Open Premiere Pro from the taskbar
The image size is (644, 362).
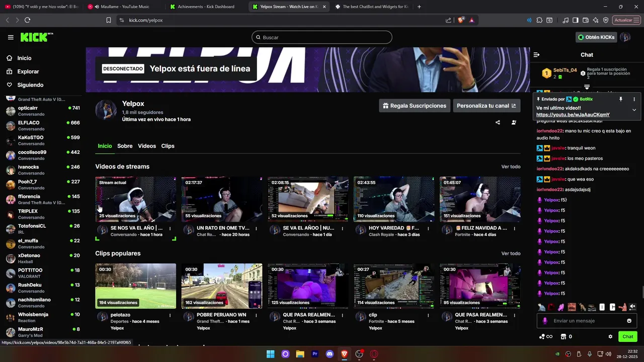315,354
